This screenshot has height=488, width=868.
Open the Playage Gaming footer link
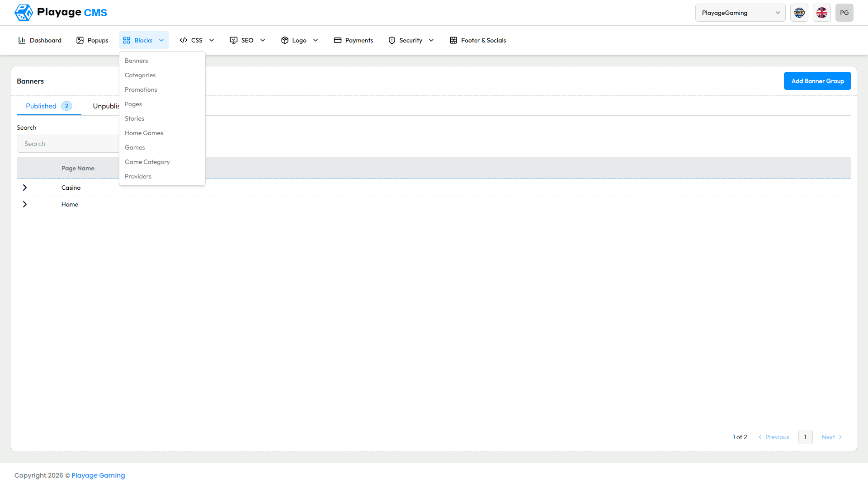98,475
